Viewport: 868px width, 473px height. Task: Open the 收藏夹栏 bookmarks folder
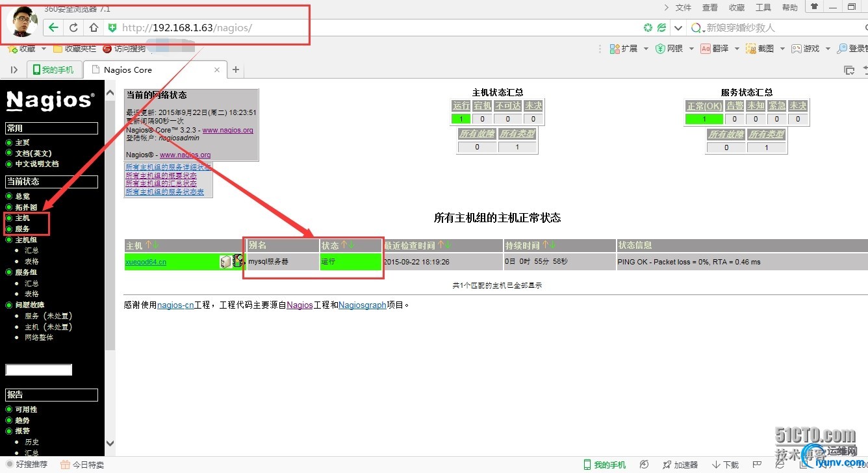75,49
